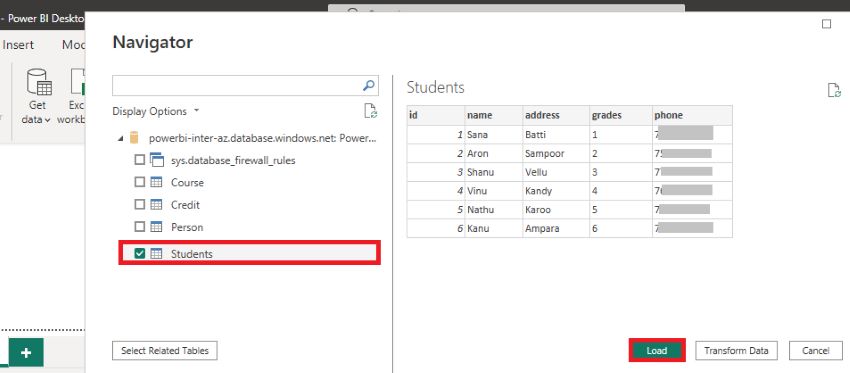Click the cell containing Aron
The image size is (850, 373).
[x=493, y=153]
